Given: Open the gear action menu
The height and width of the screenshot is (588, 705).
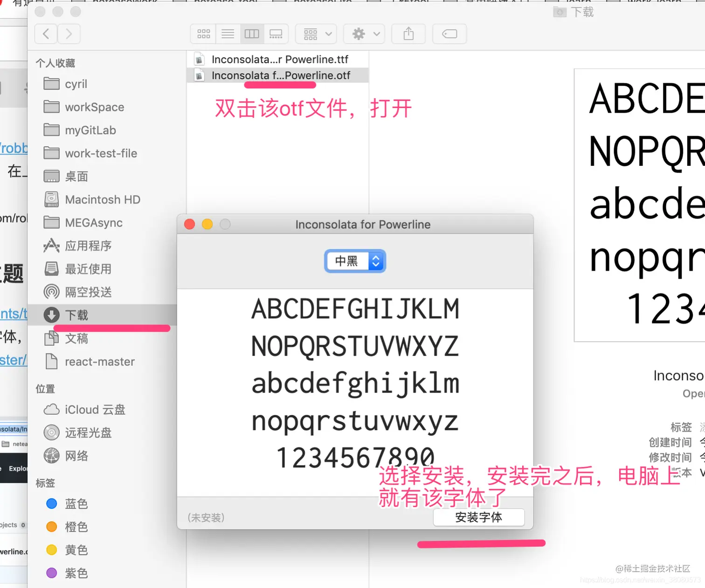Looking at the screenshot, I should point(365,34).
